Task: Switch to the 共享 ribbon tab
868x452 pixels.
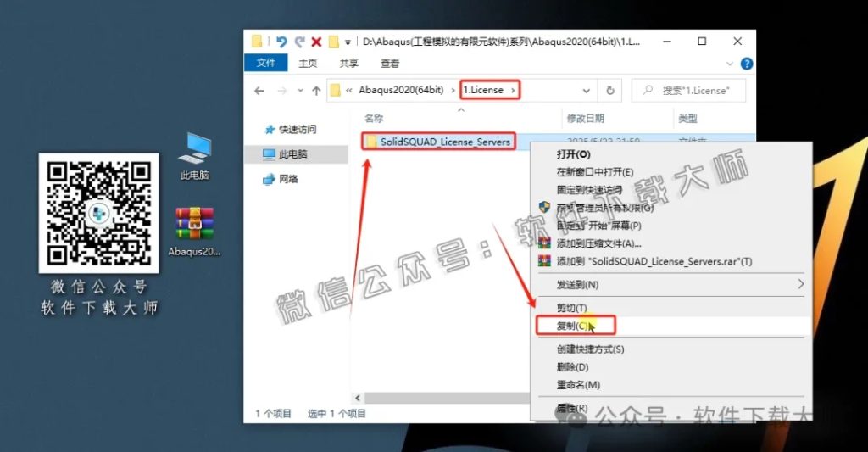Action: coord(348,63)
